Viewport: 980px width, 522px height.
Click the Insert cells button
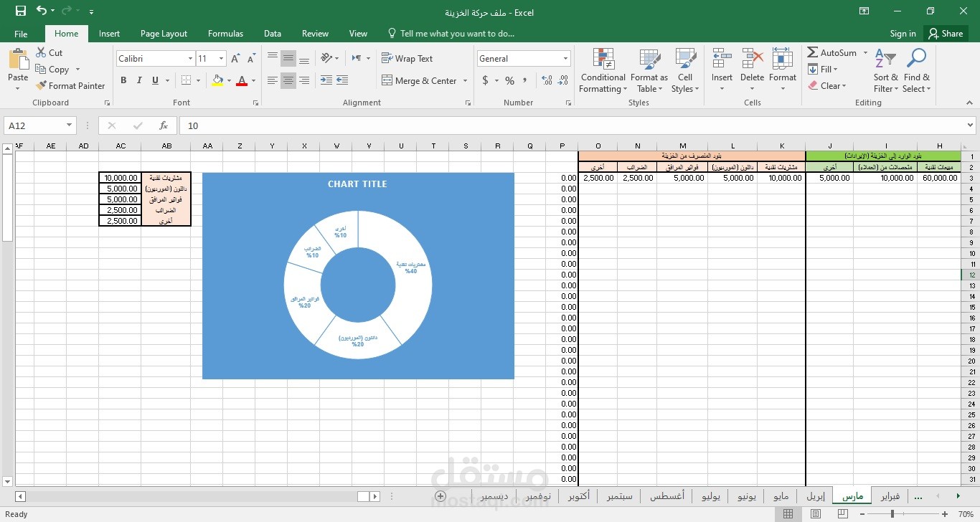pyautogui.click(x=722, y=70)
